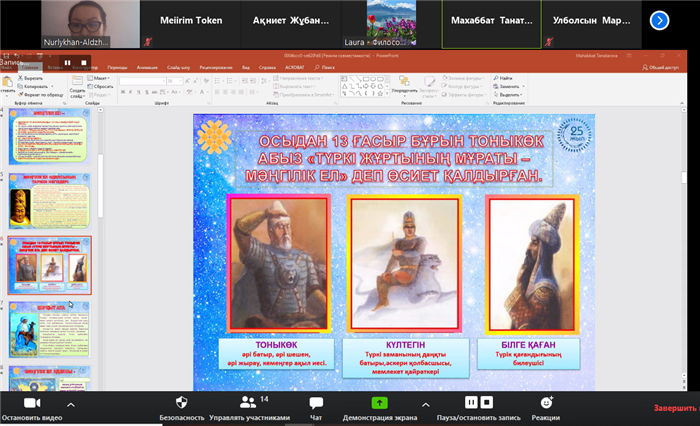Click the green Share Screen icon
The image size is (700, 426).
click(379, 401)
